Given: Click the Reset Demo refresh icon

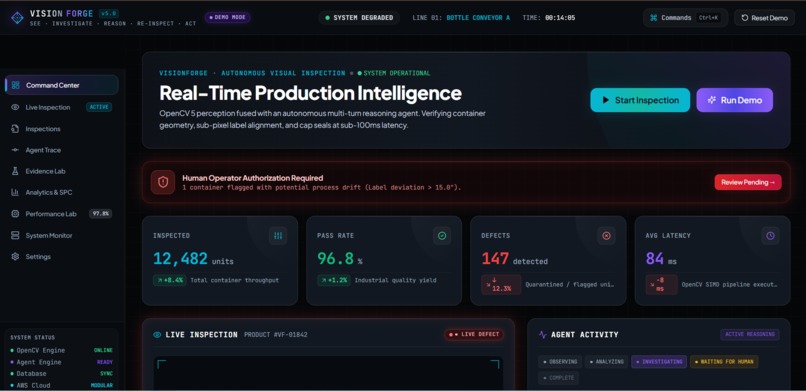Looking at the screenshot, I should pyautogui.click(x=745, y=17).
